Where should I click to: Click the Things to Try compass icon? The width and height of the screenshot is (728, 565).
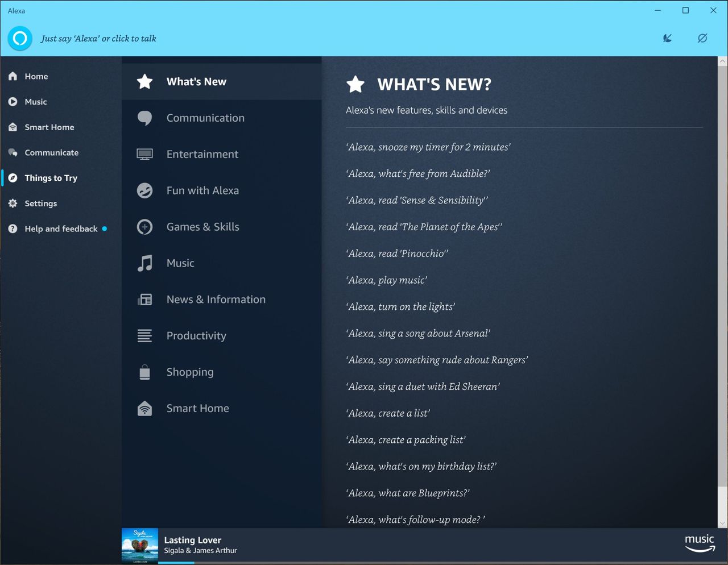tap(13, 178)
